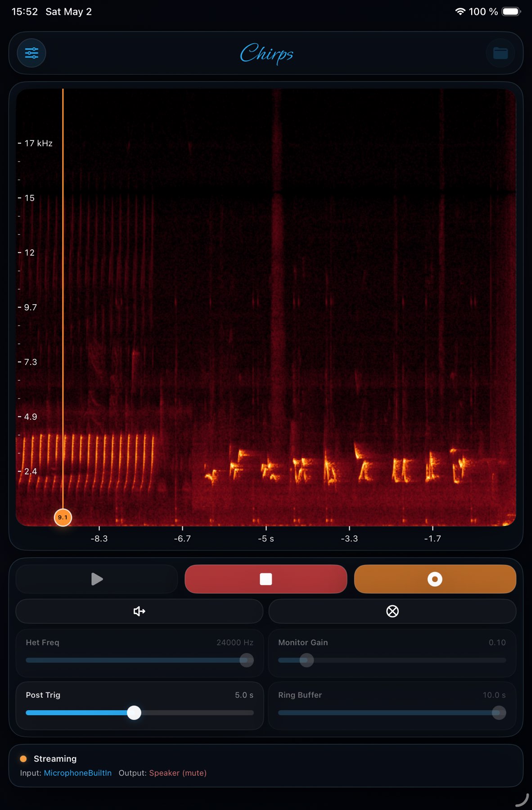
Task: Tap the battery status icon
Action: [511, 12]
